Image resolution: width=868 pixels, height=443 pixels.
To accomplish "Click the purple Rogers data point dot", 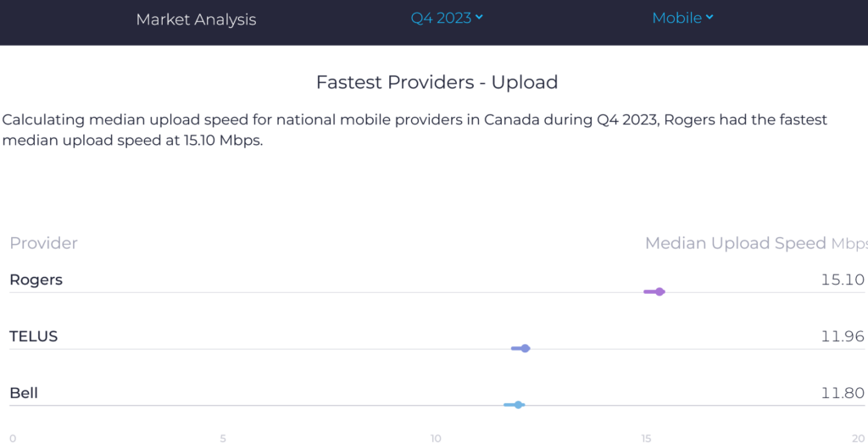I will point(660,291).
